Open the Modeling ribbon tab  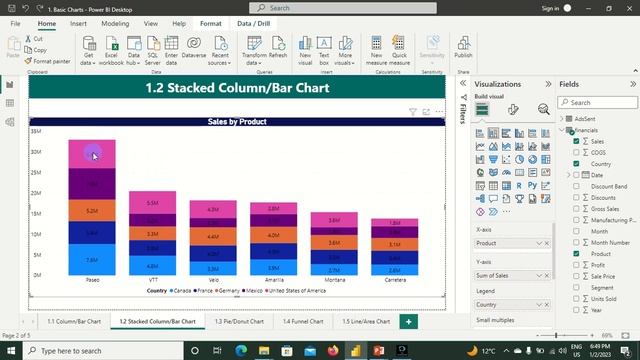tap(115, 24)
